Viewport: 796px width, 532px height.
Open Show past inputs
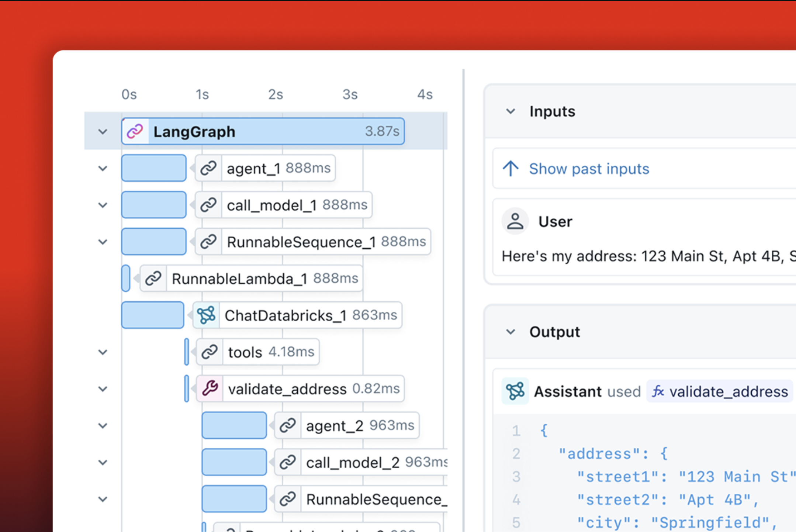[589, 169]
